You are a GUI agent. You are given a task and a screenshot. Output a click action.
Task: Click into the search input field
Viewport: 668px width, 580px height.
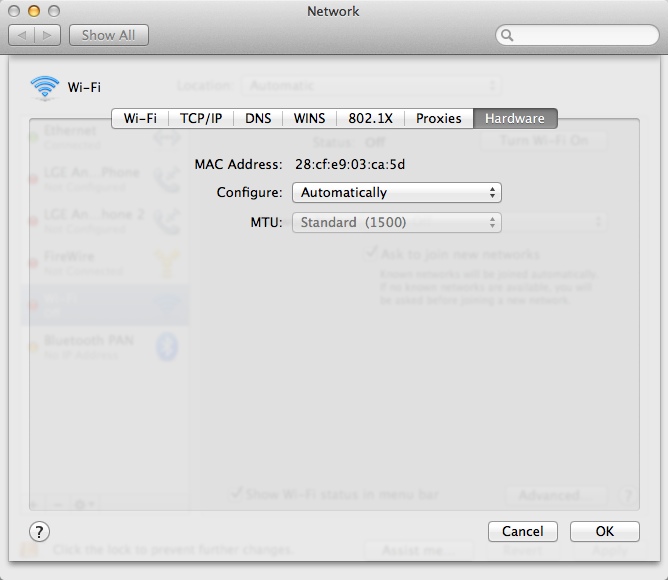pos(580,35)
